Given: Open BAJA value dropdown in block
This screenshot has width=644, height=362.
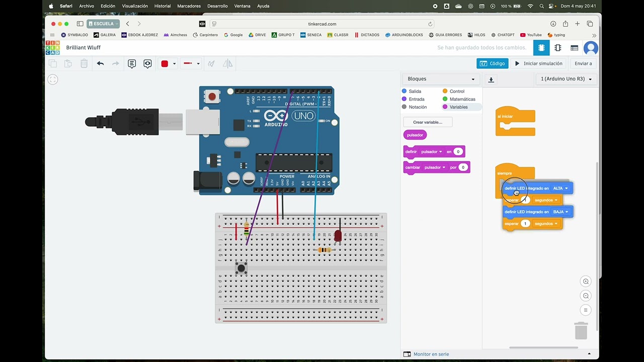Looking at the screenshot, I should (560, 212).
